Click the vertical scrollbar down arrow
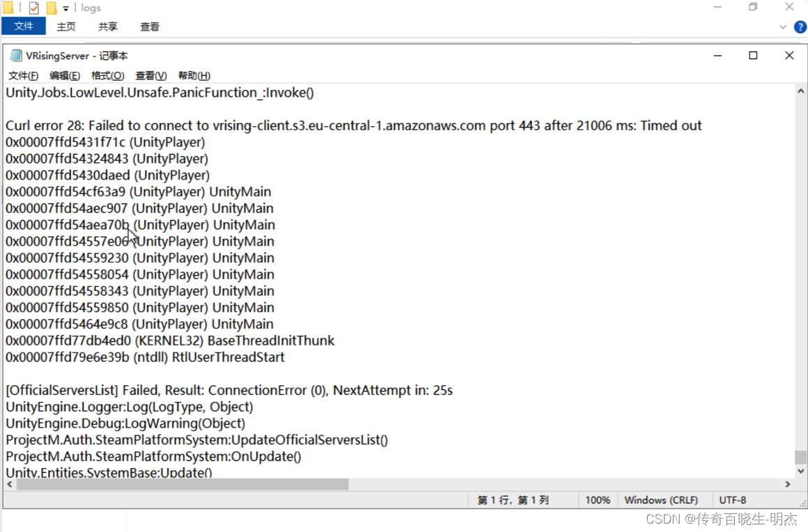This screenshot has width=808, height=532. click(x=800, y=471)
